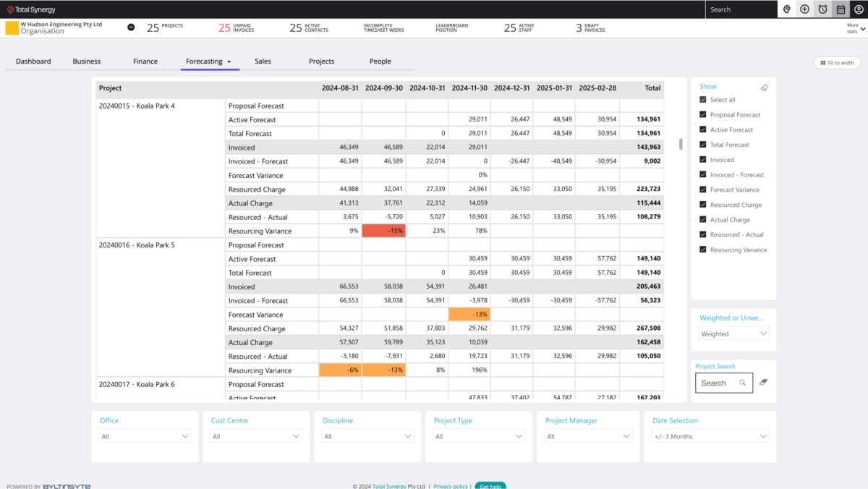Toggle the Select all checkbox
Screen dimensions: 868x489
(x=702, y=99)
